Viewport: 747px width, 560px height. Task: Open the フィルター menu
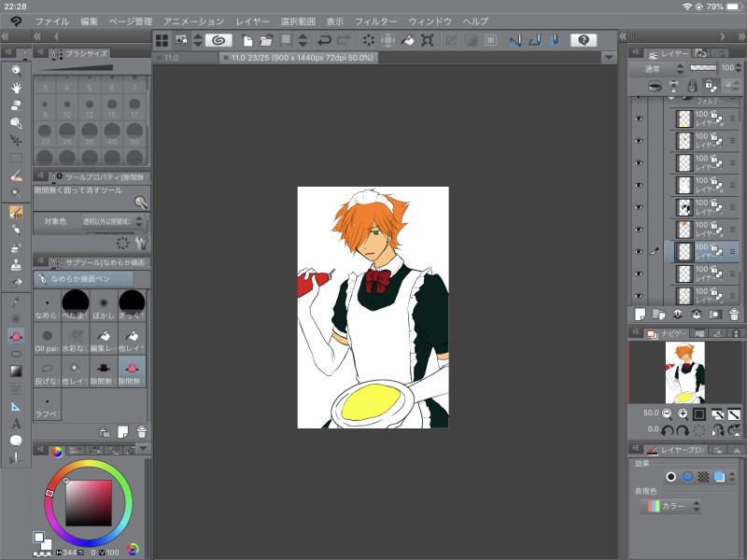point(376,21)
